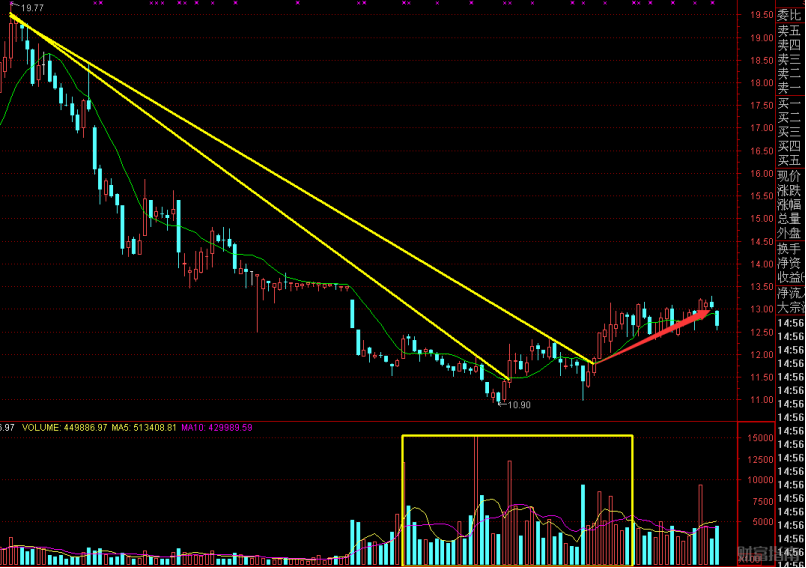This screenshot has height=568, width=806.
Task: Select the 买四 row in order book
Action: click(x=789, y=146)
